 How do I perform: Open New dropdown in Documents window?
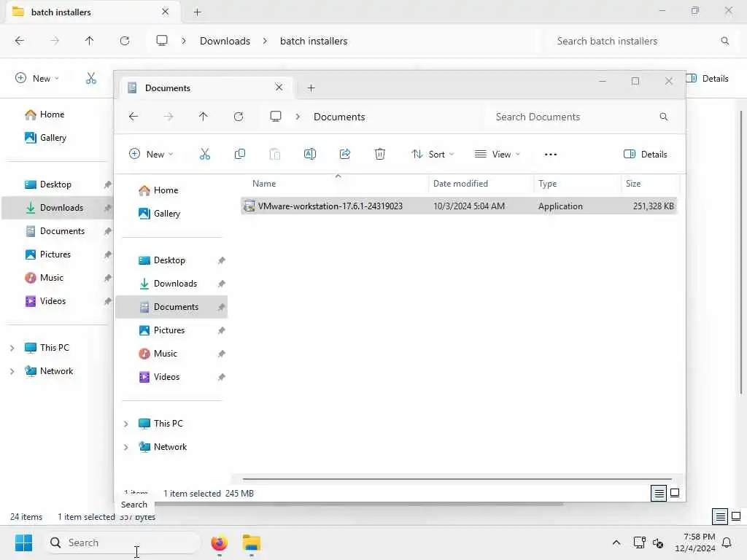point(151,155)
